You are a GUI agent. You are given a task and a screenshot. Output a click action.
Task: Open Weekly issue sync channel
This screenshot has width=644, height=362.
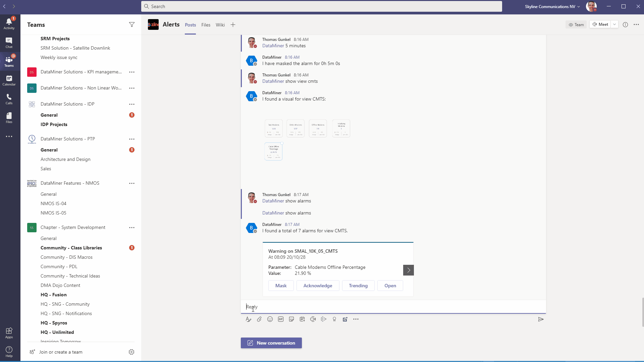(59, 57)
